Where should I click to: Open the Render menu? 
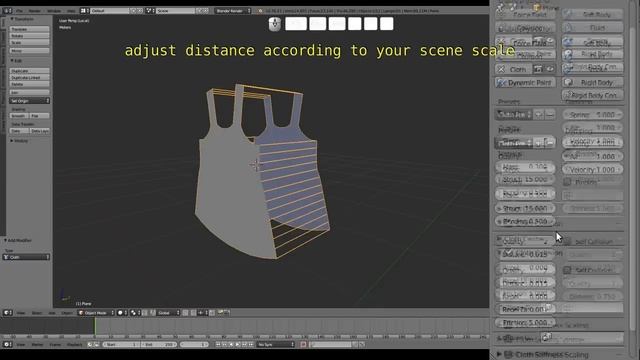coord(35,11)
